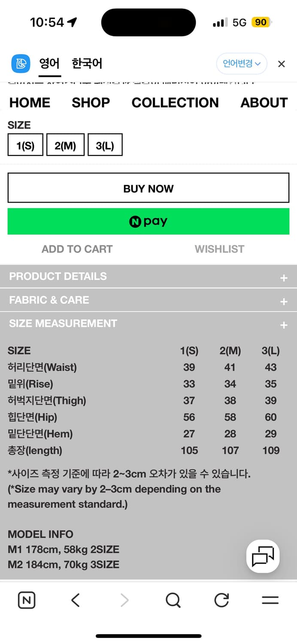Open the Naver app home icon
The width and height of the screenshot is (297, 644).
(x=26, y=600)
